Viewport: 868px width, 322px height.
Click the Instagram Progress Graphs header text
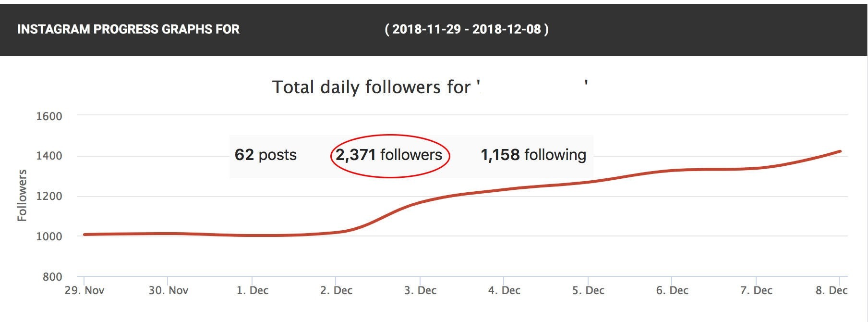point(128,29)
